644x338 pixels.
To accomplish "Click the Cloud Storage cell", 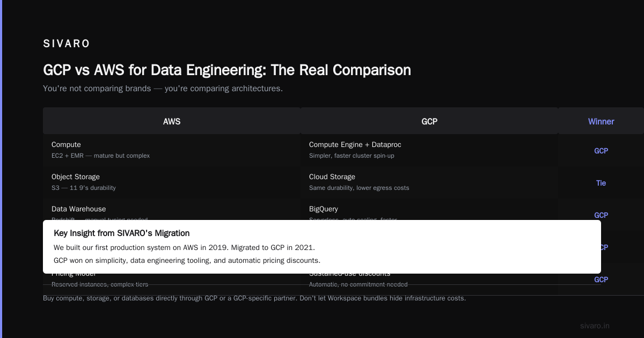I will click(x=429, y=182).
